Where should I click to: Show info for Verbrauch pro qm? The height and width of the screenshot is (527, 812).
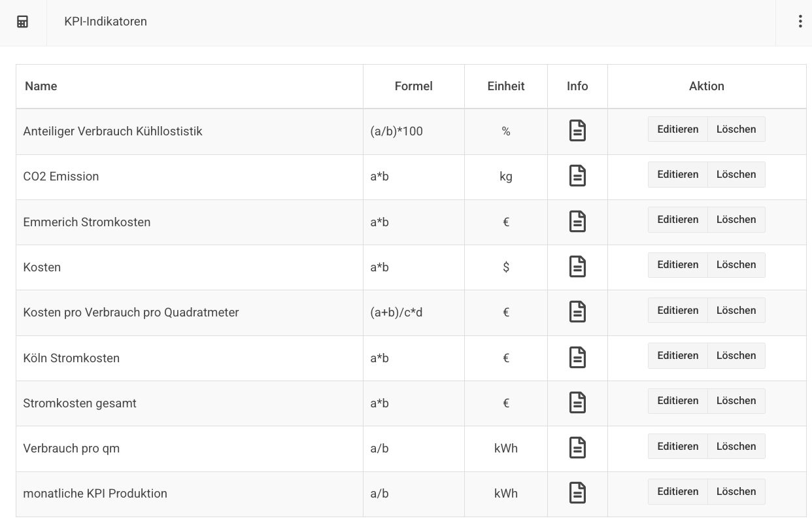click(577, 448)
